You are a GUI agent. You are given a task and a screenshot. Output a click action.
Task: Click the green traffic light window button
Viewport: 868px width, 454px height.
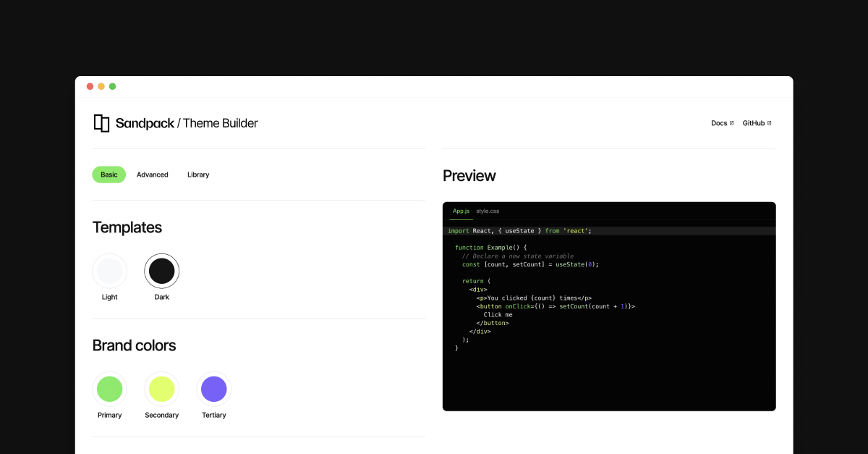112,86
